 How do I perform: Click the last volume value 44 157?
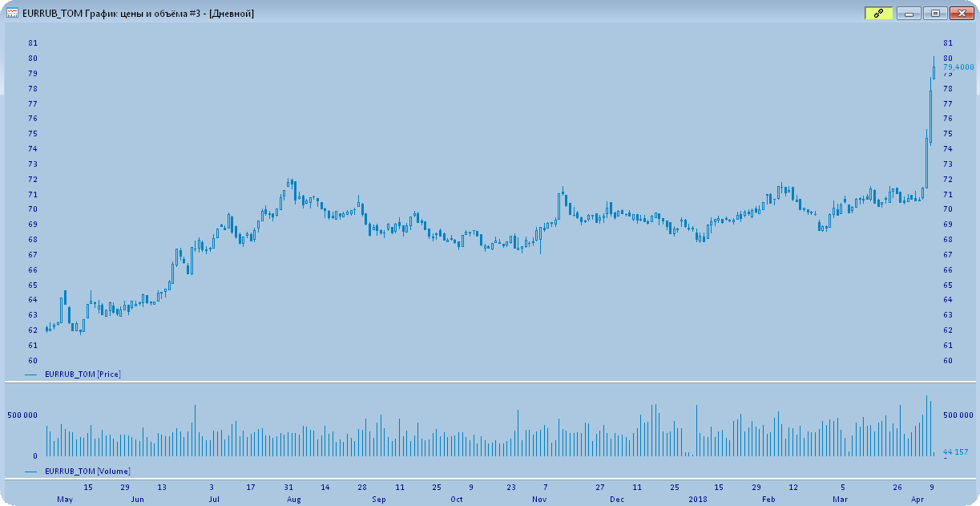[955, 451]
